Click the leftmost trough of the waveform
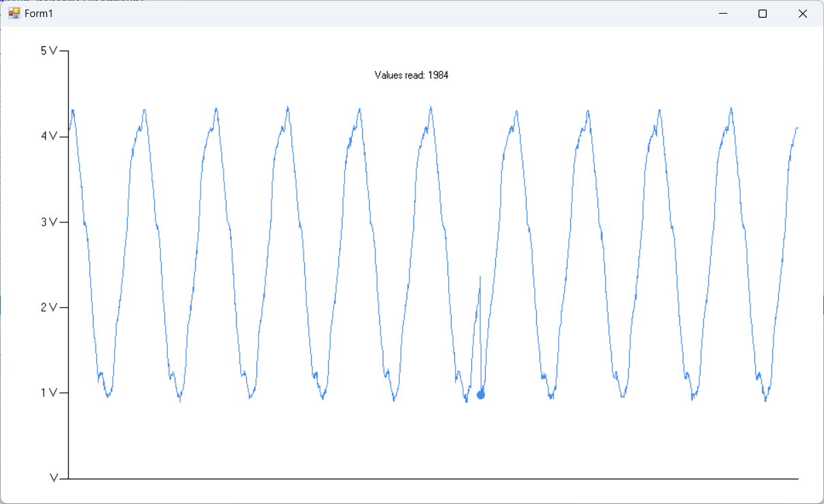 (108, 396)
